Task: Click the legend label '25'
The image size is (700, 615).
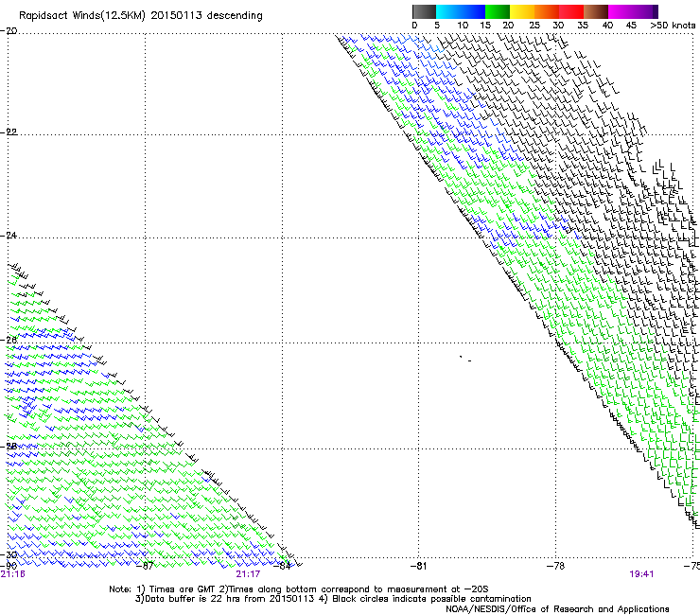Action: 534,26
